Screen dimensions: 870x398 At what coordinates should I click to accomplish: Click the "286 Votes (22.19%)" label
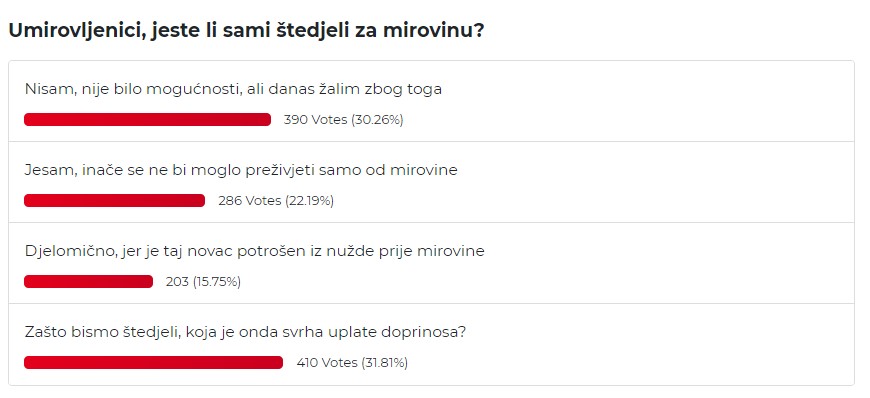click(x=276, y=201)
